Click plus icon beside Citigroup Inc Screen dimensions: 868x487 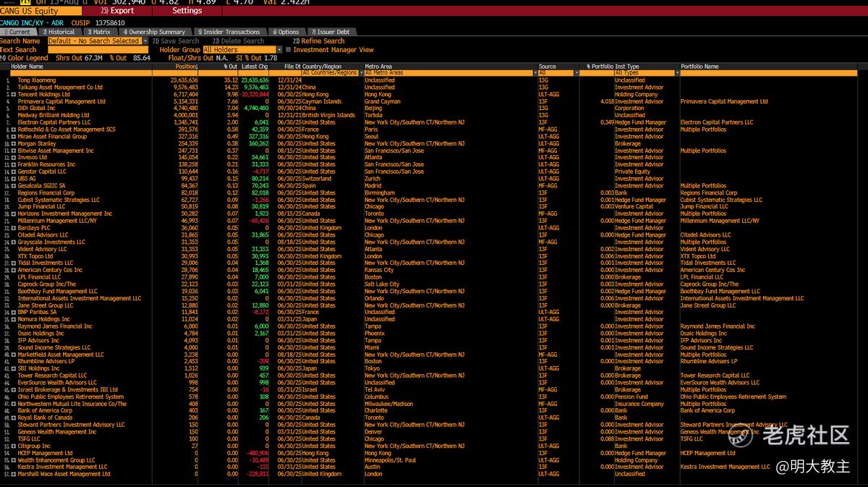click(14, 446)
